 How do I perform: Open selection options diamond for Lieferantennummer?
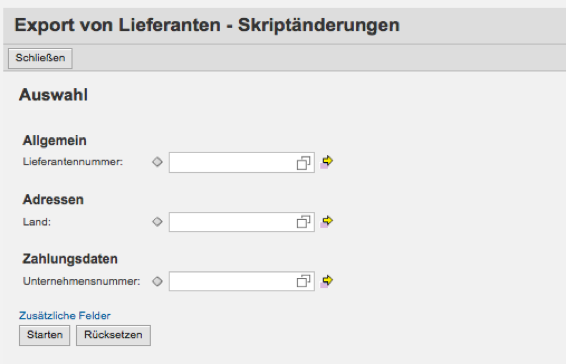click(x=157, y=162)
